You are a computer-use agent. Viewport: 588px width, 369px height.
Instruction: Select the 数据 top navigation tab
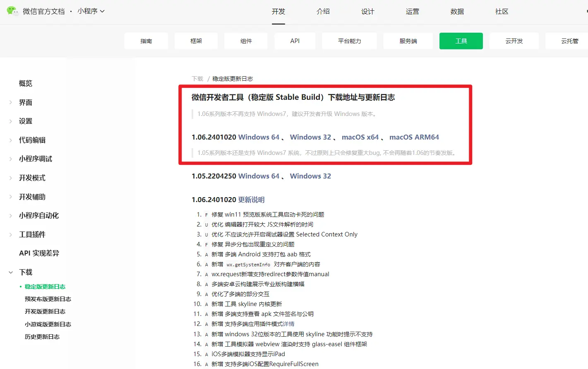[457, 12]
